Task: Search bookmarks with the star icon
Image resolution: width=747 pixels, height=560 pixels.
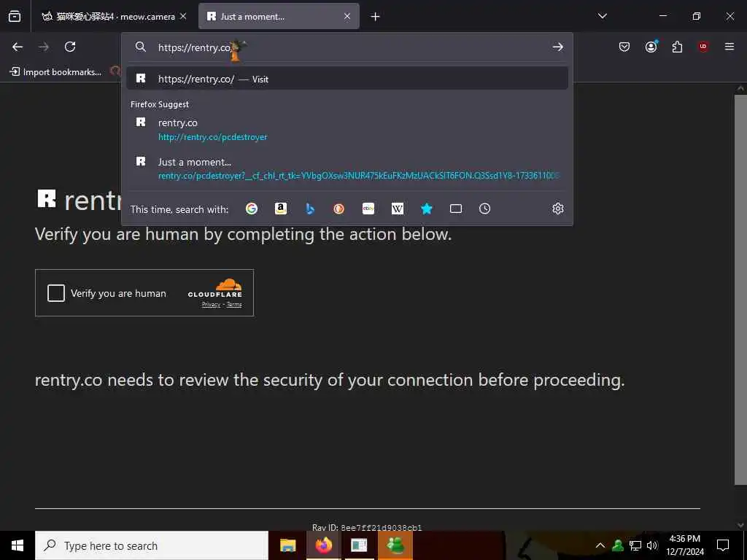Action: coord(426,209)
